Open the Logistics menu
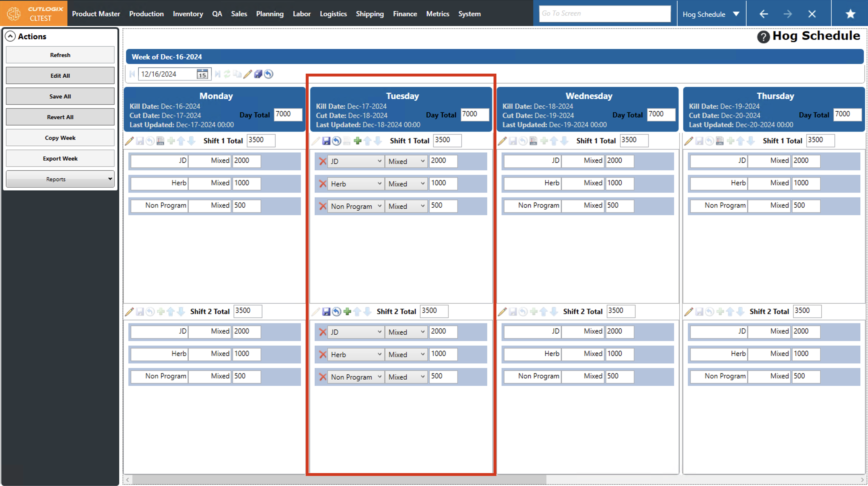The width and height of the screenshot is (868, 486). (333, 14)
